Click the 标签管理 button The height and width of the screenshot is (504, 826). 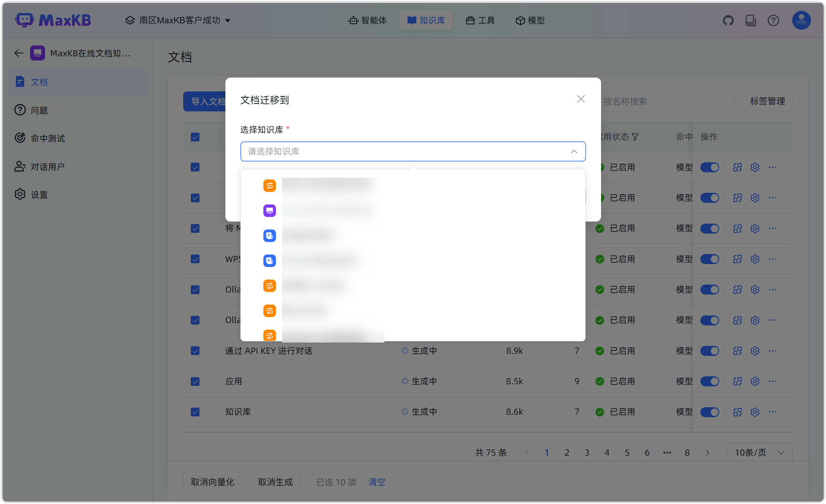click(767, 101)
